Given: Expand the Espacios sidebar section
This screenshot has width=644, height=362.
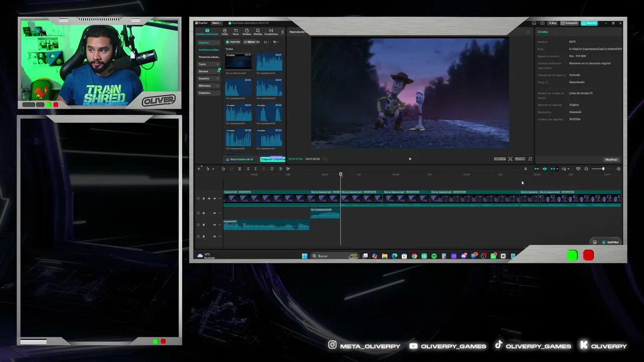Looking at the screenshot, I should point(208,78).
